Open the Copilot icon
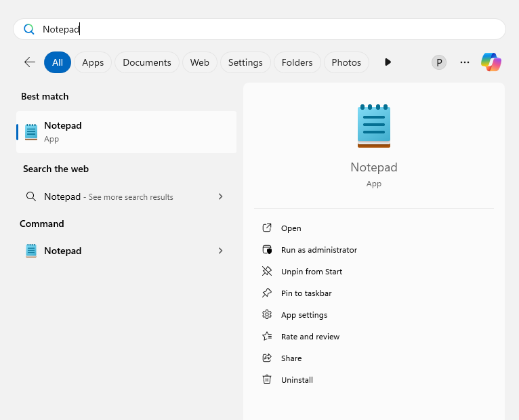 491,62
